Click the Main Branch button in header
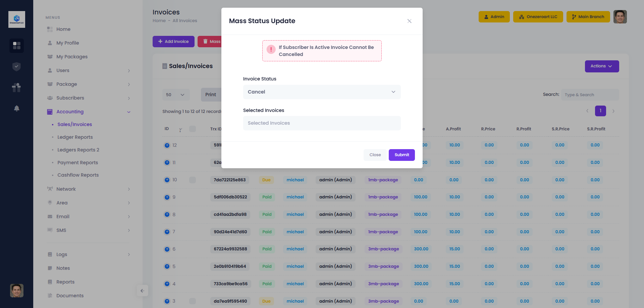This screenshot has height=308, width=644. click(x=588, y=17)
